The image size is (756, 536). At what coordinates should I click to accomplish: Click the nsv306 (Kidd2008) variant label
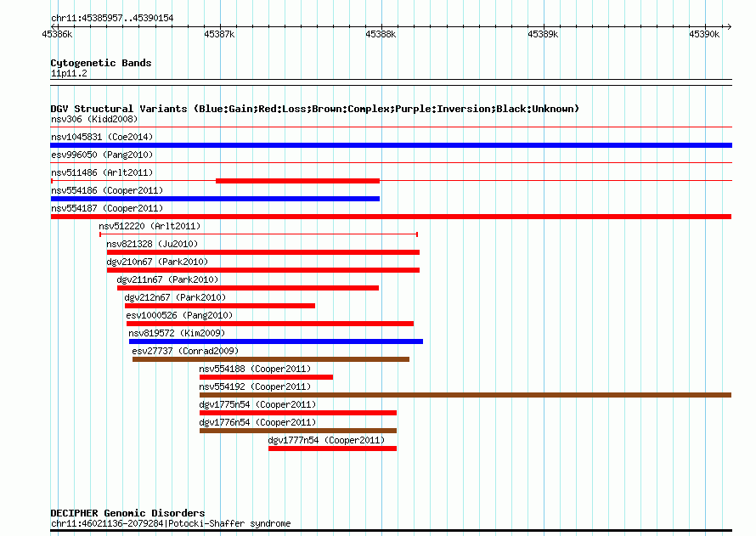[x=94, y=119]
